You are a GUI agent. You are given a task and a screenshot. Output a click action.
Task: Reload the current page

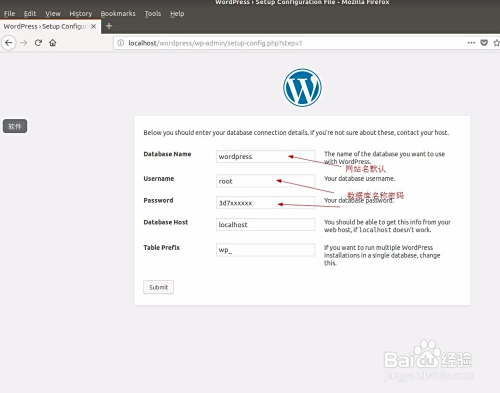pyautogui.click(x=38, y=43)
